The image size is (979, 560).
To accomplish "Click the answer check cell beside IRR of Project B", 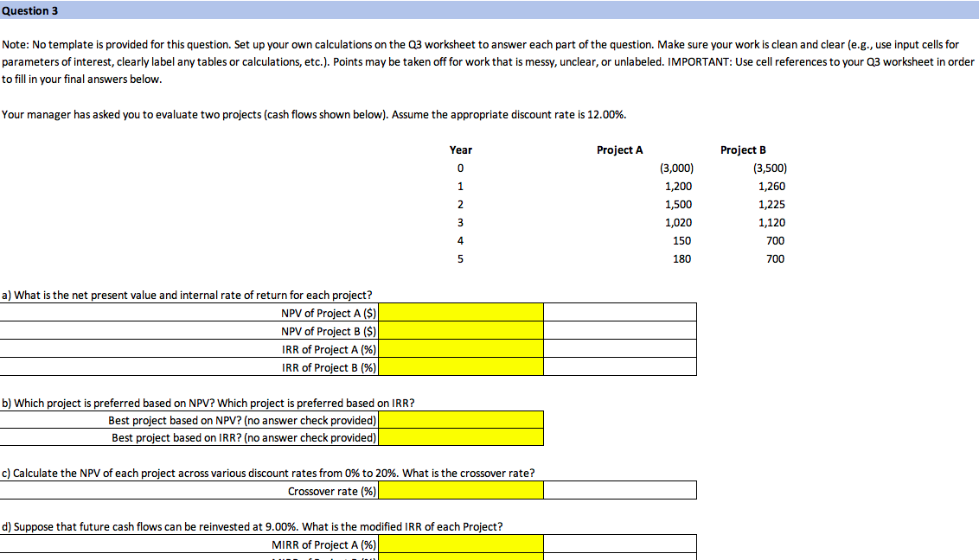I will 620,366.
